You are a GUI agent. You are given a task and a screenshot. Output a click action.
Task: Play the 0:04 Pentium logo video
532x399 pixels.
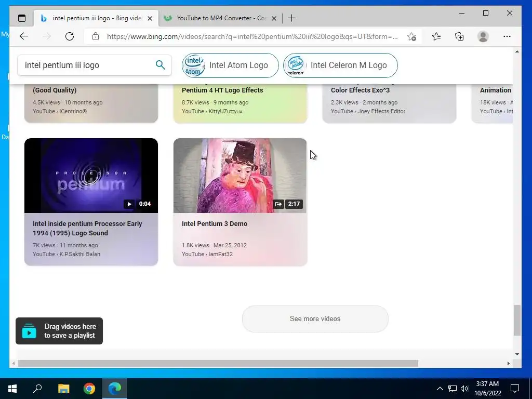click(x=129, y=204)
